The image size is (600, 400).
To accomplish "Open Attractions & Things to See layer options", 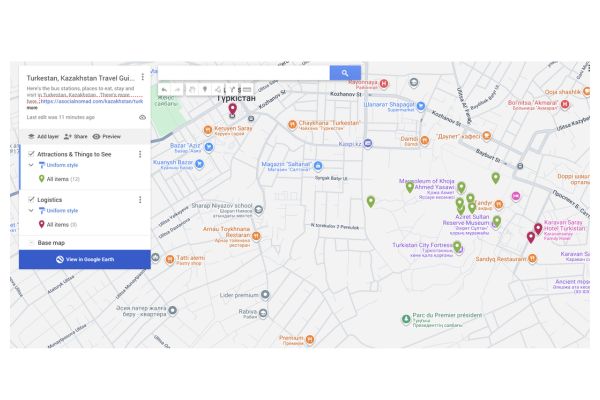I will [x=140, y=154].
